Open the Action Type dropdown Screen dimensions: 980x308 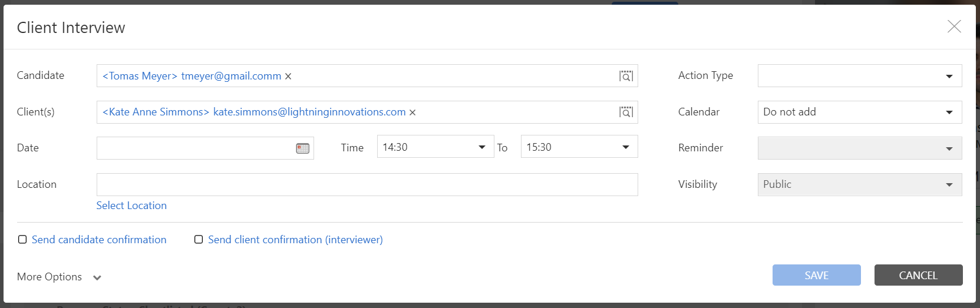click(860, 76)
